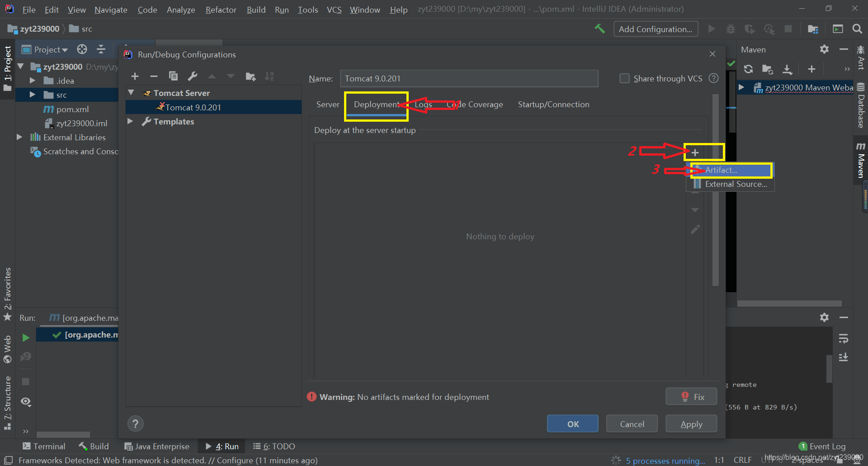Click the Build project hammer icon
Image resolution: width=868 pixels, height=466 pixels.
click(599, 29)
